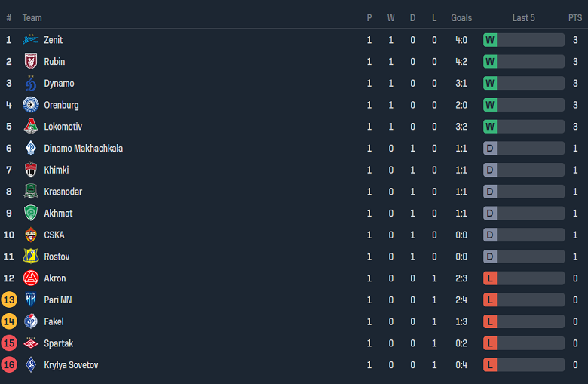Open the Dinamo Makhachkala team link

click(x=83, y=149)
